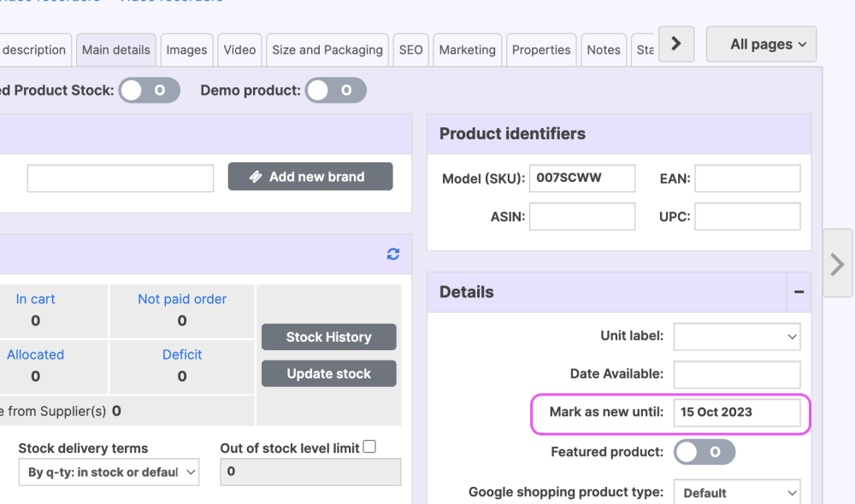
Task: Click the Add new brand button
Action: click(310, 177)
